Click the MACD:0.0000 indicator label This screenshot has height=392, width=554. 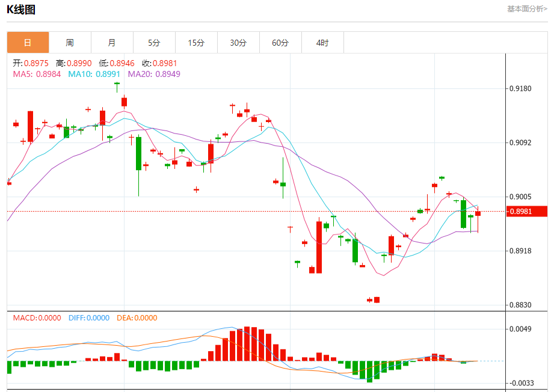tap(37, 318)
